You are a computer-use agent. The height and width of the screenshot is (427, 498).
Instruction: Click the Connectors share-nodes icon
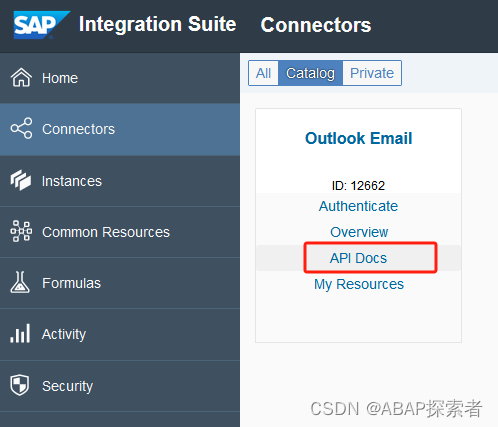pos(21,128)
